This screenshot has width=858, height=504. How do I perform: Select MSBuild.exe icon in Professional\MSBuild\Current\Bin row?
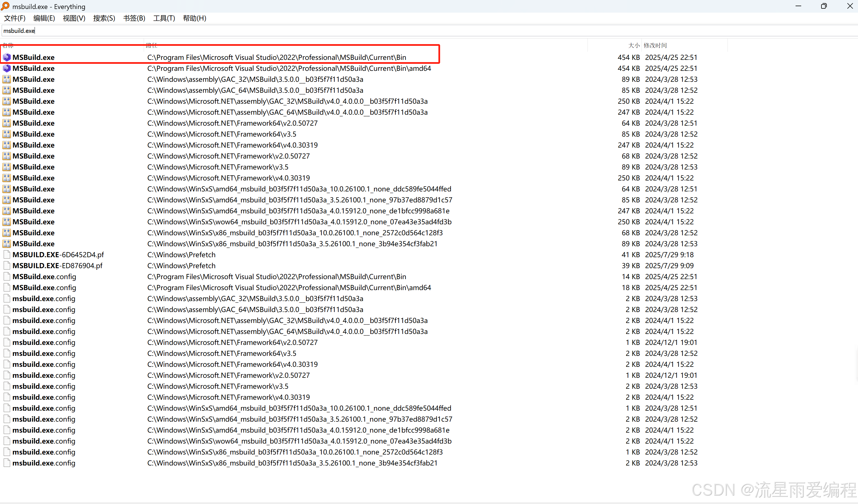pos(7,57)
